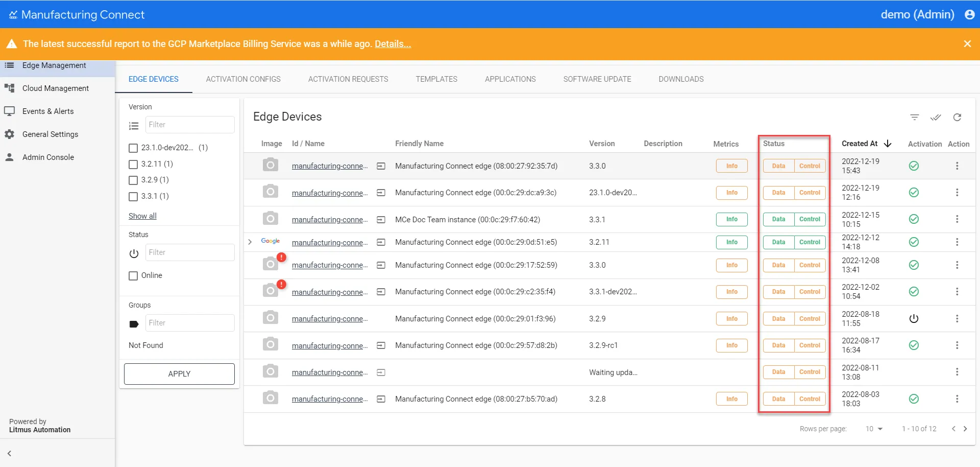The width and height of the screenshot is (980, 467).
Task: Collapse the left sidebar
Action: [9, 453]
